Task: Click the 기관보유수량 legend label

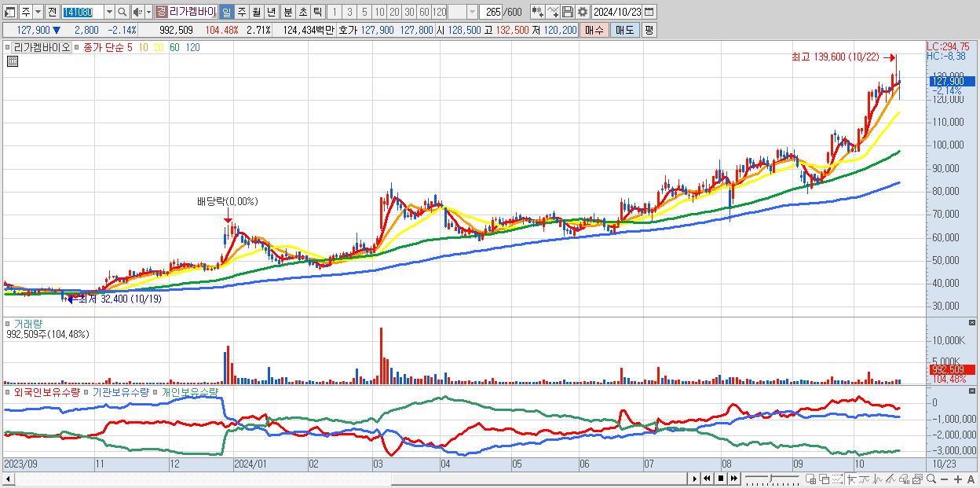Action: pos(120,391)
